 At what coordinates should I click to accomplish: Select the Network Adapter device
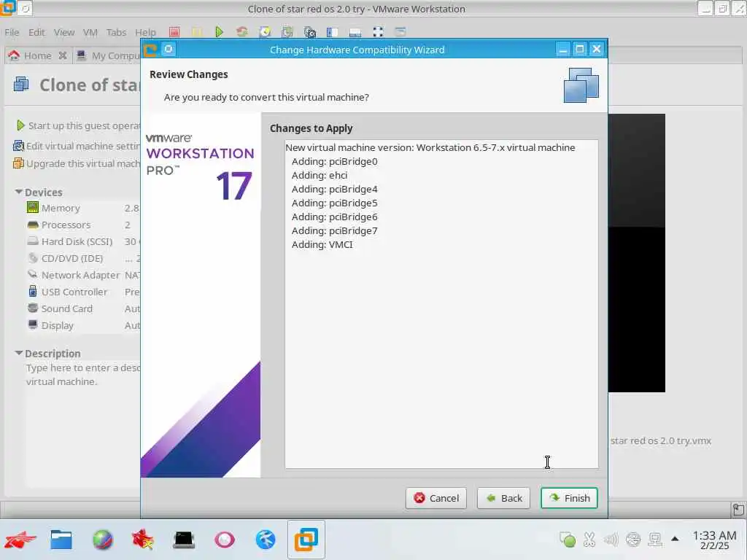(x=83, y=275)
